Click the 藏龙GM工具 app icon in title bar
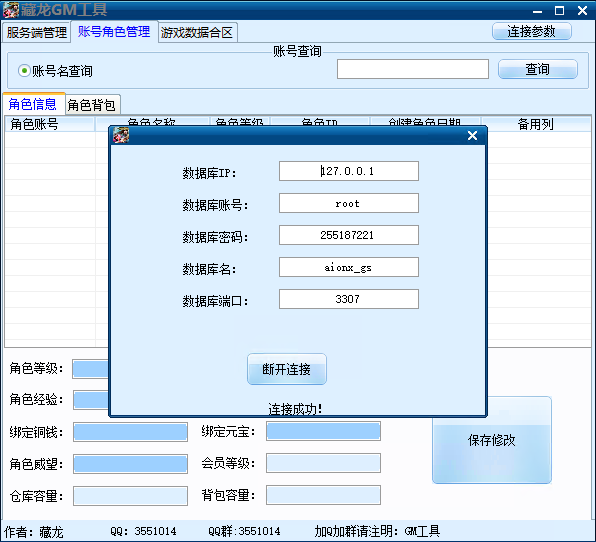 (11, 10)
